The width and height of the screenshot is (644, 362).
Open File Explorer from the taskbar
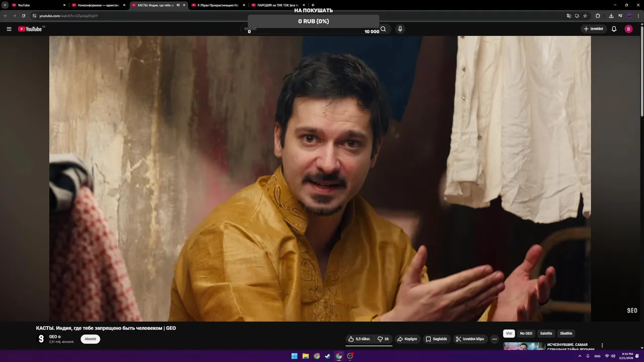(305, 356)
